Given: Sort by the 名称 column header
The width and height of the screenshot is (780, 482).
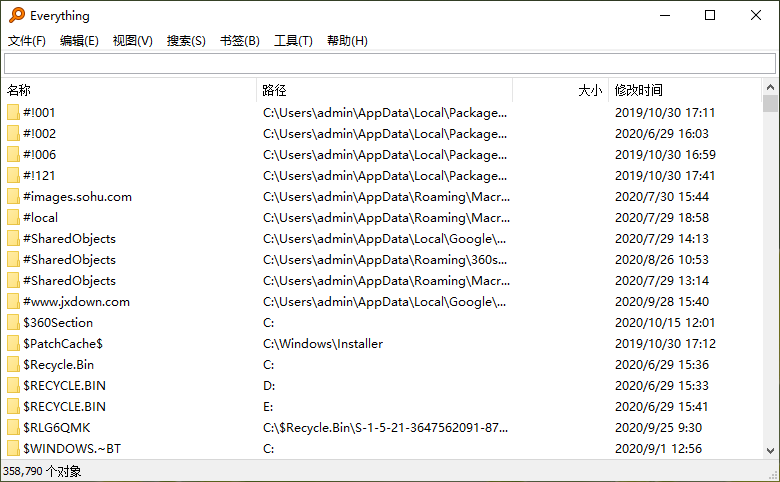Looking at the screenshot, I should tap(130, 90).
